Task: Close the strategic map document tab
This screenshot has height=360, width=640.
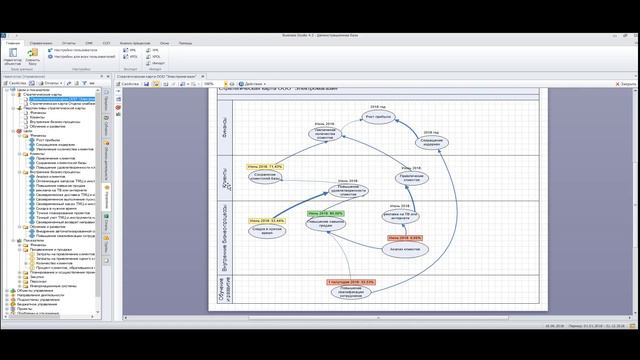Action: click(x=203, y=76)
